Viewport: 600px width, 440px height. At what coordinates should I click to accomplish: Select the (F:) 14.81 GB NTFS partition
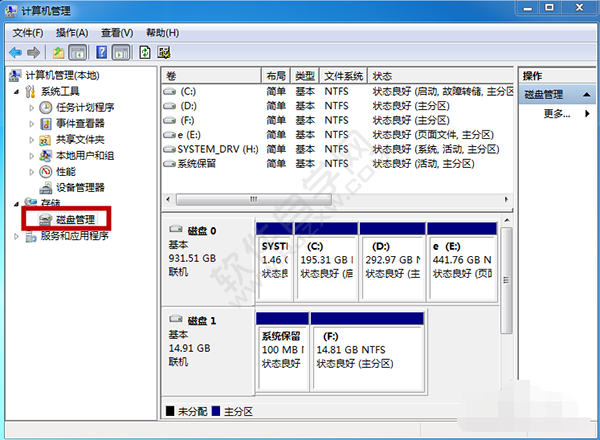tap(367, 351)
